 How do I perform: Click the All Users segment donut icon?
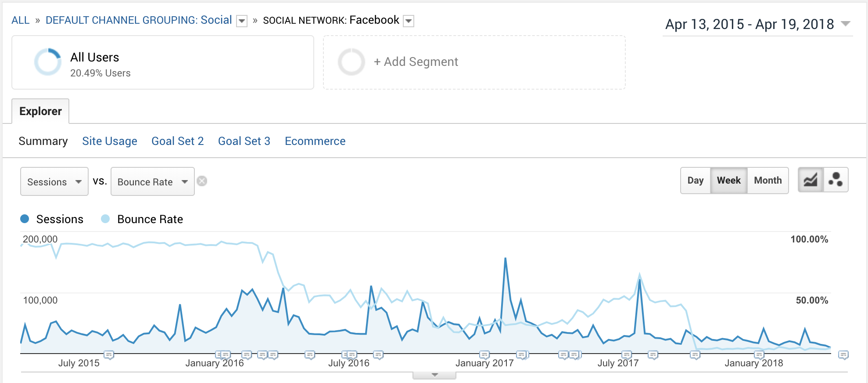click(x=48, y=62)
